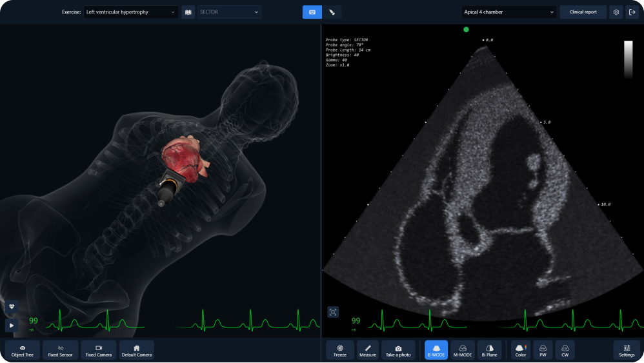
Task: Toggle Object Tree visibility
Action: [23, 350]
